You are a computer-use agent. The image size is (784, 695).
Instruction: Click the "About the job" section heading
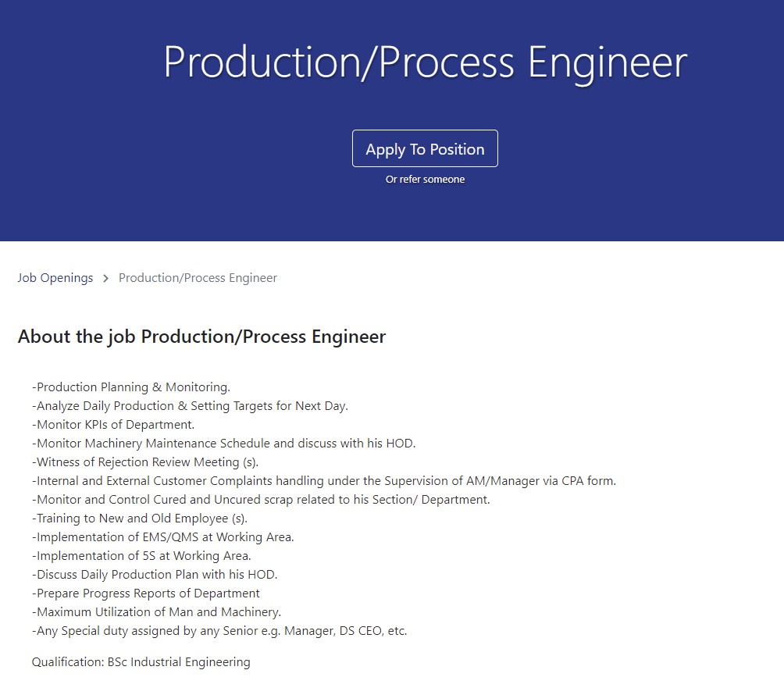(201, 337)
